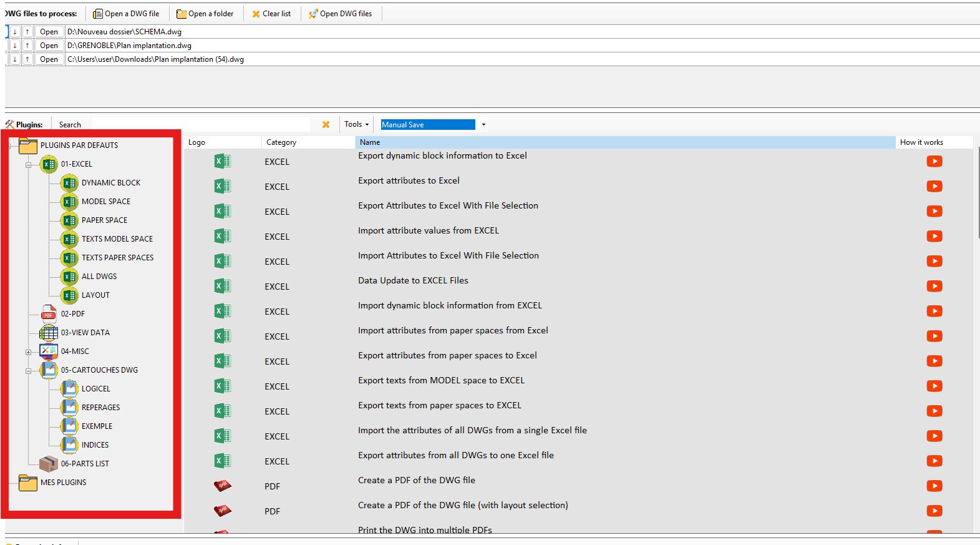
Task: Select DYNAMIC BLOCK in plugin tree
Action: [111, 182]
